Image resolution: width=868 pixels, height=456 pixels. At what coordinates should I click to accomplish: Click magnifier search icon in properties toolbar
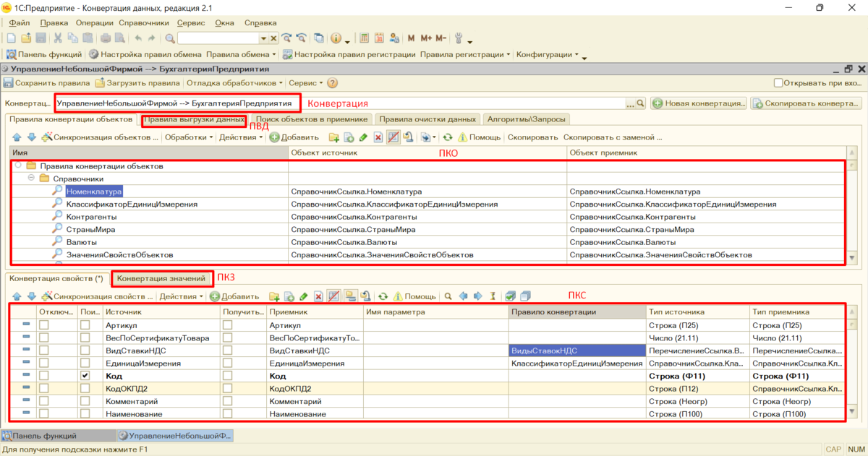point(448,296)
